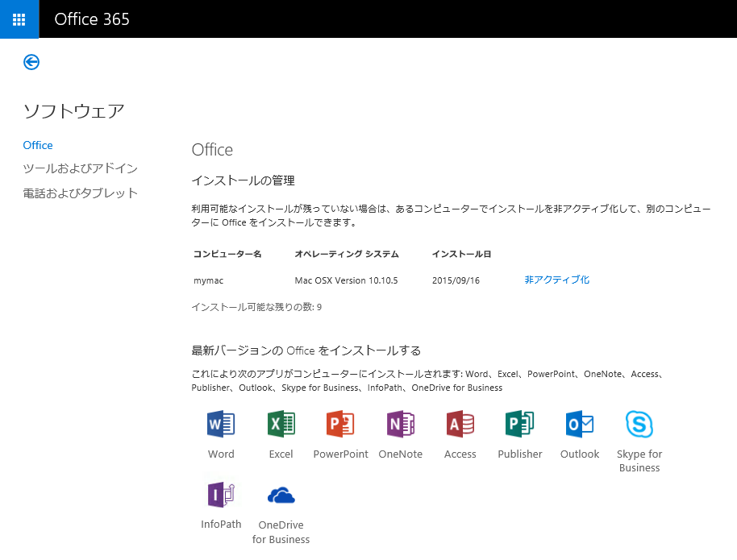Image resolution: width=737 pixels, height=560 pixels.
Task: Click the Office 365 header title
Action: [92, 19]
